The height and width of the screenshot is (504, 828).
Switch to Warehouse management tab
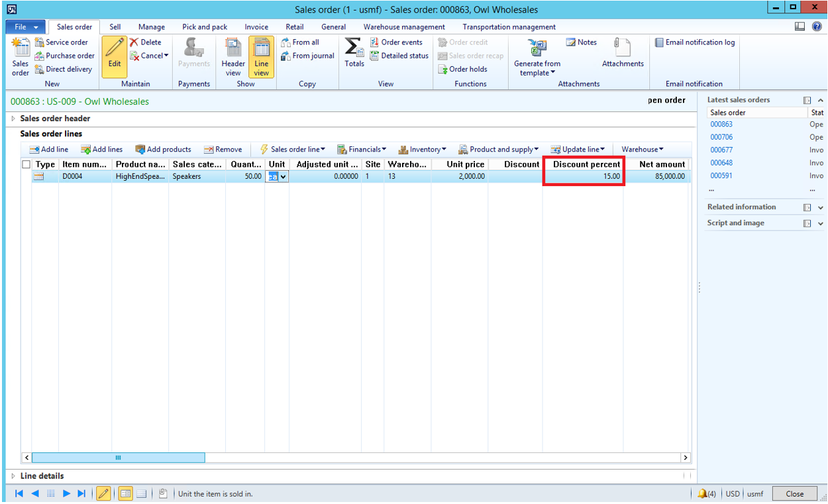404,27
